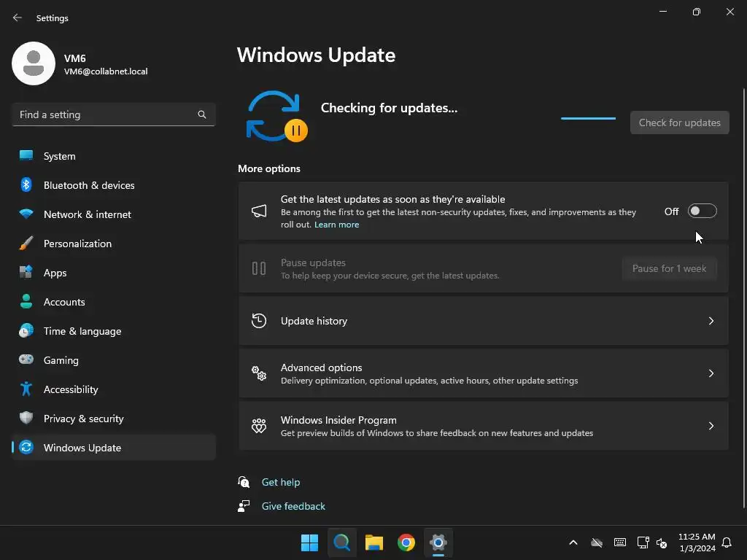The width and height of the screenshot is (747, 560).
Task: Click the back arrow in Settings header
Action: (18, 17)
